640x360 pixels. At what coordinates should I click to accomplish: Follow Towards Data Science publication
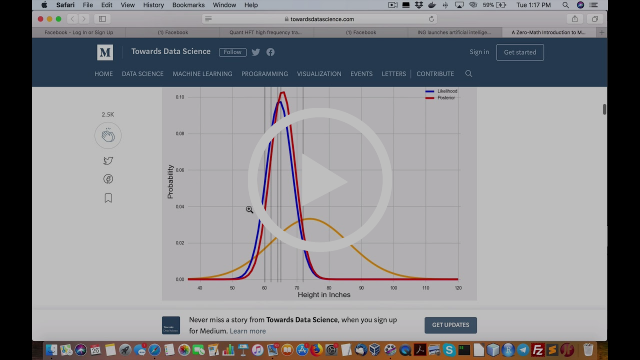click(233, 52)
